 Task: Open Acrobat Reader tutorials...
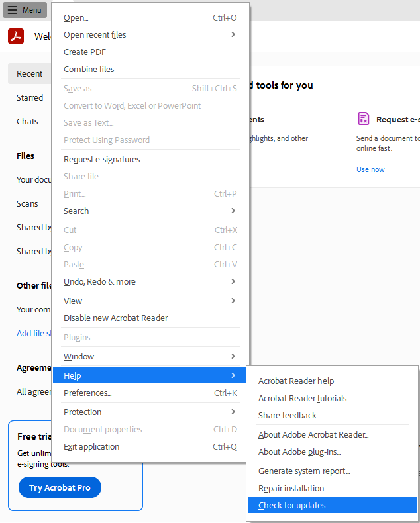coord(332,399)
